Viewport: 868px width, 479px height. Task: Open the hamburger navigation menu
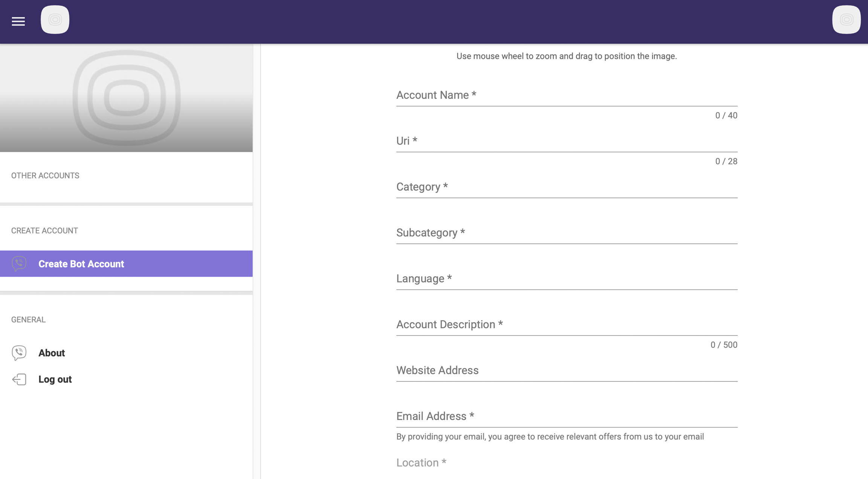tap(18, 21)
